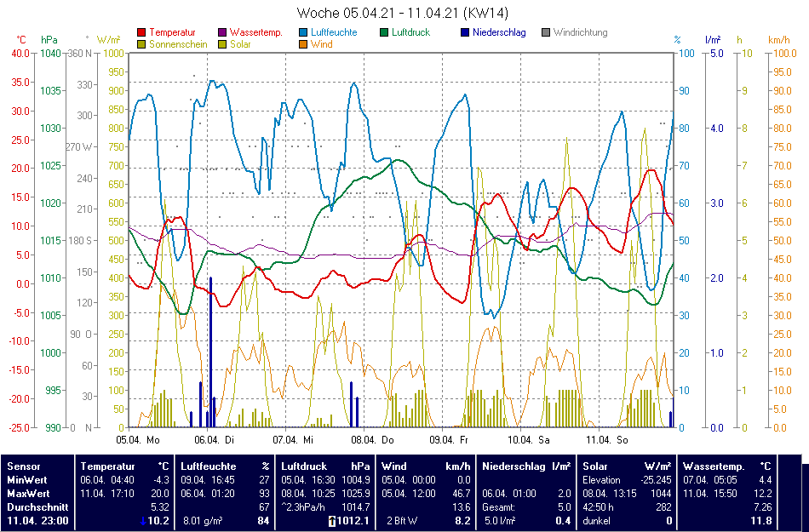Click the 100.0 km/h axis tick label
The width and height of the screenshot is (809, 532).
pos(785,53)
